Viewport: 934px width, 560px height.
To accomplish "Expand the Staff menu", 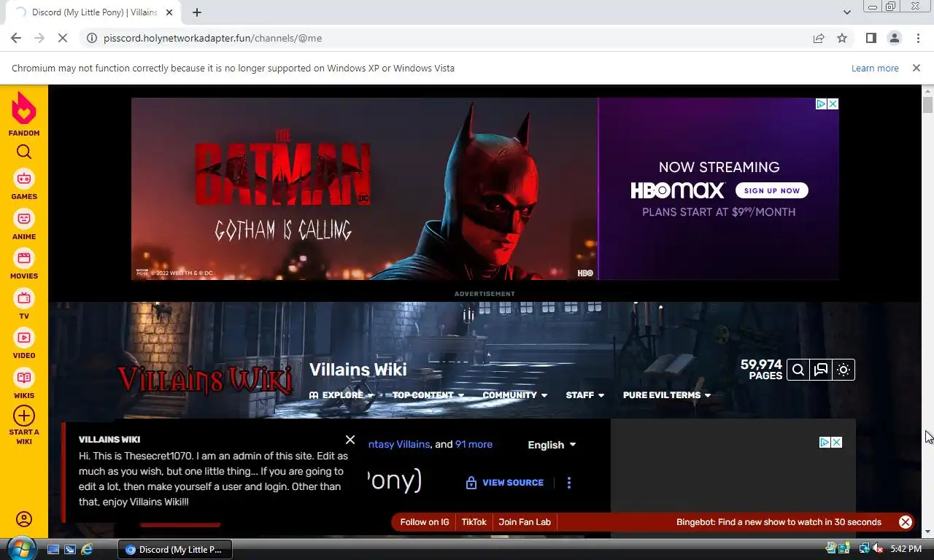I will point(585,395).
